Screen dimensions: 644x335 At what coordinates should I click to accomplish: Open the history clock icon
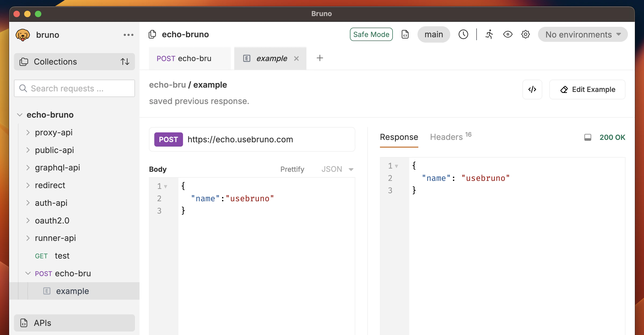[x=463, y=34]
